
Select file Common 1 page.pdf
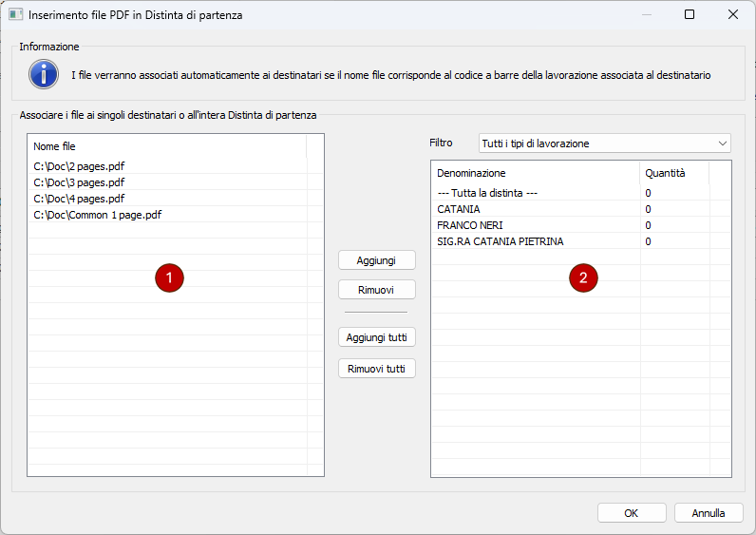pyautogui.click(x=97, y=215)
